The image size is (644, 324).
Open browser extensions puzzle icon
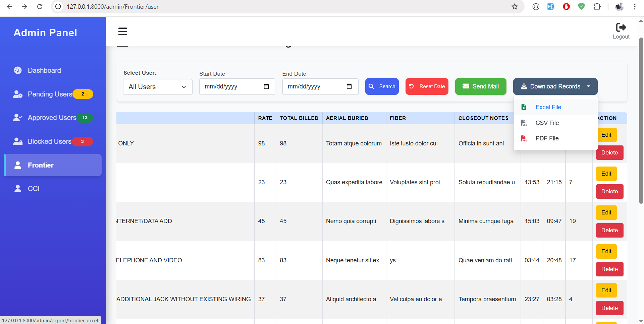(597, 7)
